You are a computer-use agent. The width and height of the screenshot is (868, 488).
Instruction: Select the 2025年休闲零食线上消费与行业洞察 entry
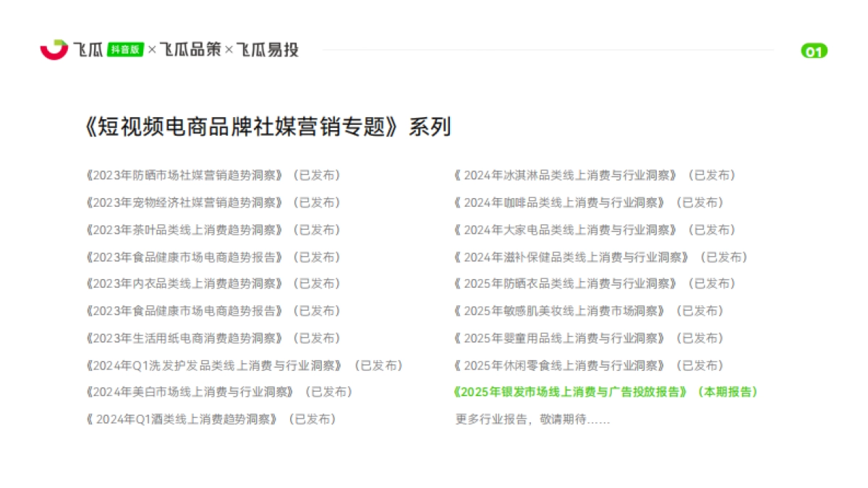point(561,365)
